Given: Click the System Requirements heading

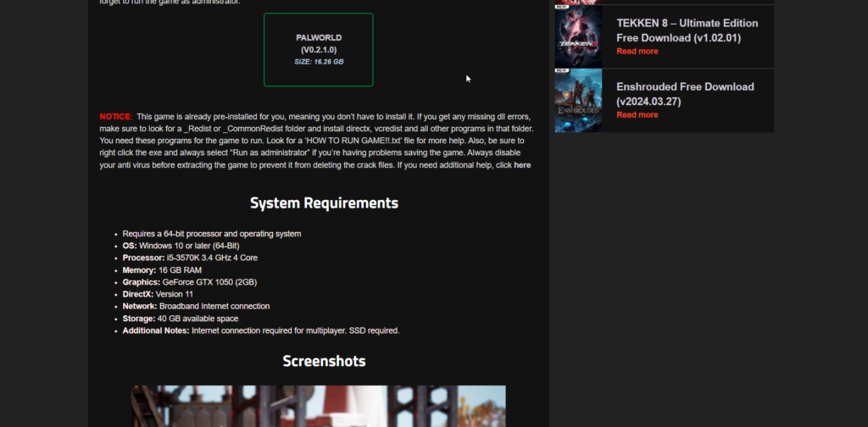Looking at the screenshot, I should [324, 203].
